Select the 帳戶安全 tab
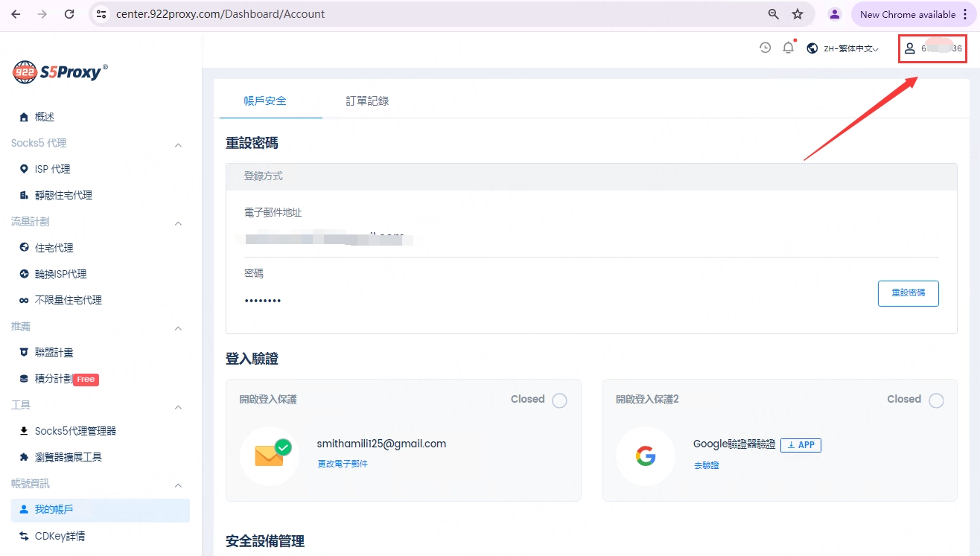 (265, 100)
